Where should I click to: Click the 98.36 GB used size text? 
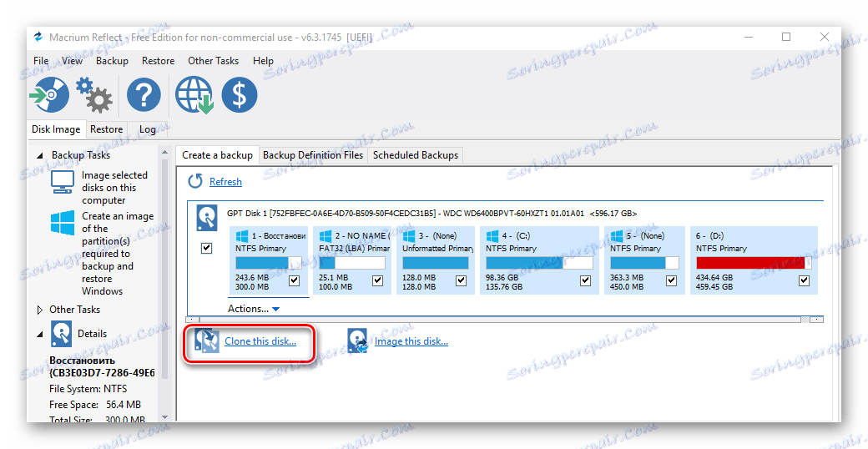point(502,277)
